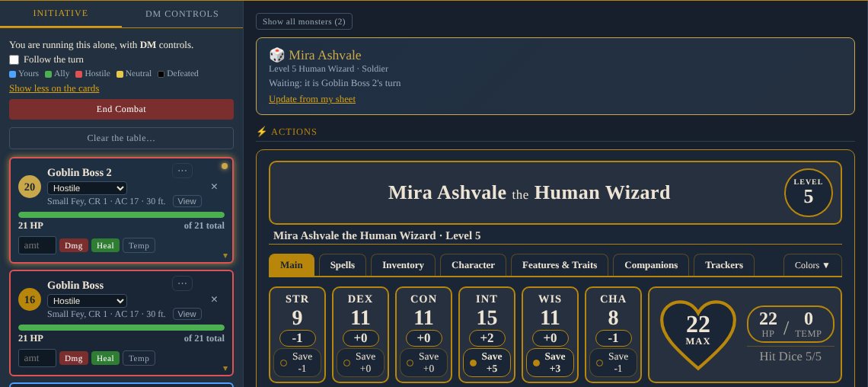This screenshot has height=387, width=868.
Task: Toggle STR saving throw proficiency
Action: [283, 363]
